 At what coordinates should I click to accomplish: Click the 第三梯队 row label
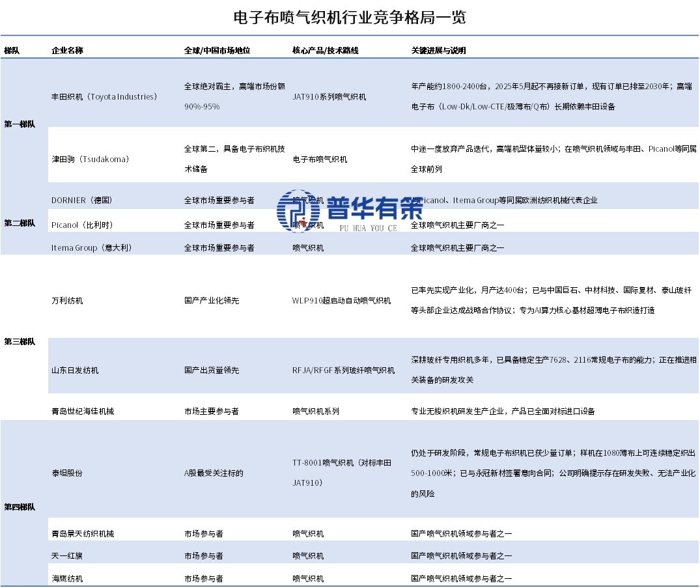coord(20,342)
